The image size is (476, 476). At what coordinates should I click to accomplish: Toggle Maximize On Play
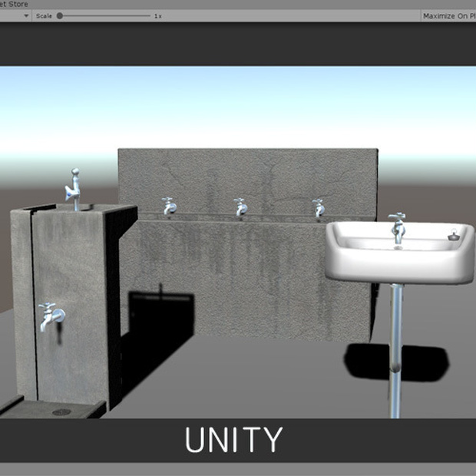pos(449,16)
